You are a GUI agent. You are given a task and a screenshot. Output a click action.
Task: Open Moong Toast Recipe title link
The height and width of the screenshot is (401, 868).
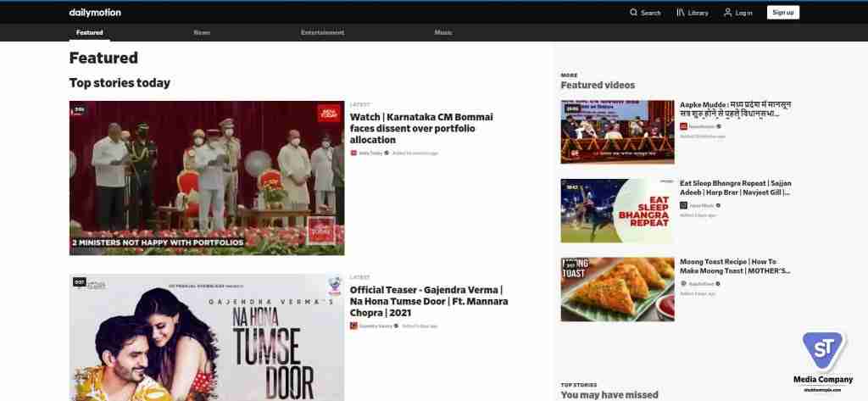click(x=735, y=266)
